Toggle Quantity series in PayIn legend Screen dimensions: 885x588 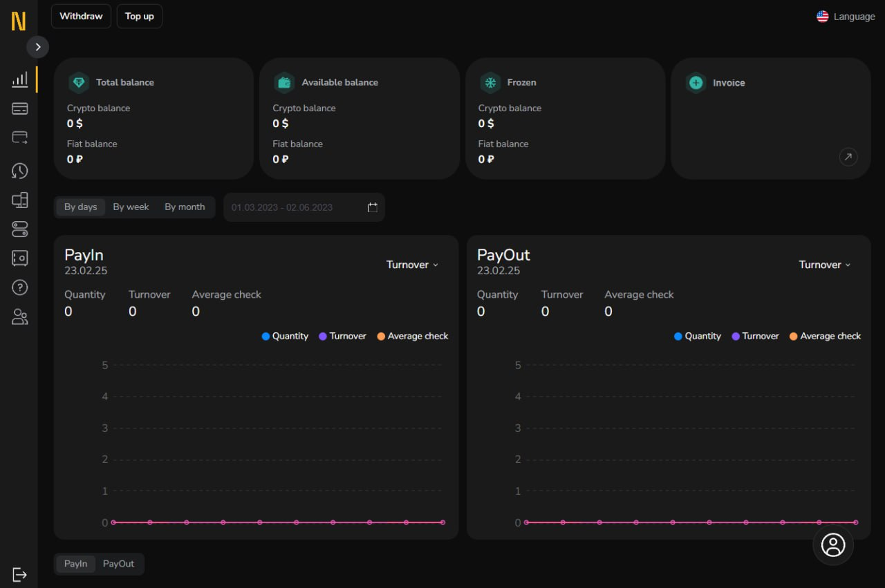click(x=285, y=336)
